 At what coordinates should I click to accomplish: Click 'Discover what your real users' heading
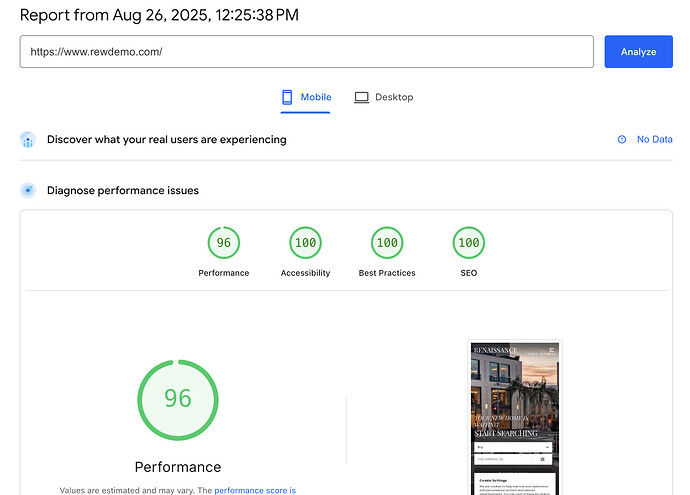[x=166, y=140]
